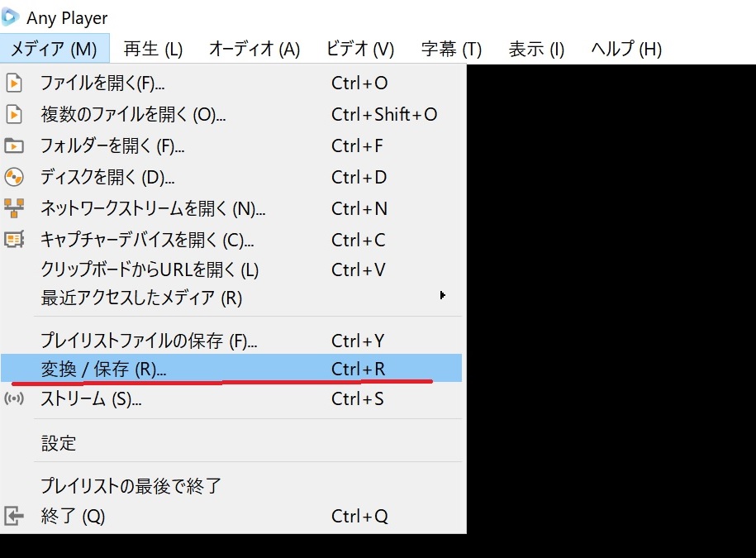This screenshot has width=756, height=558.
Task: Choose ファイルを開く(F)... menu entry
Action: [x=231, y=83]
